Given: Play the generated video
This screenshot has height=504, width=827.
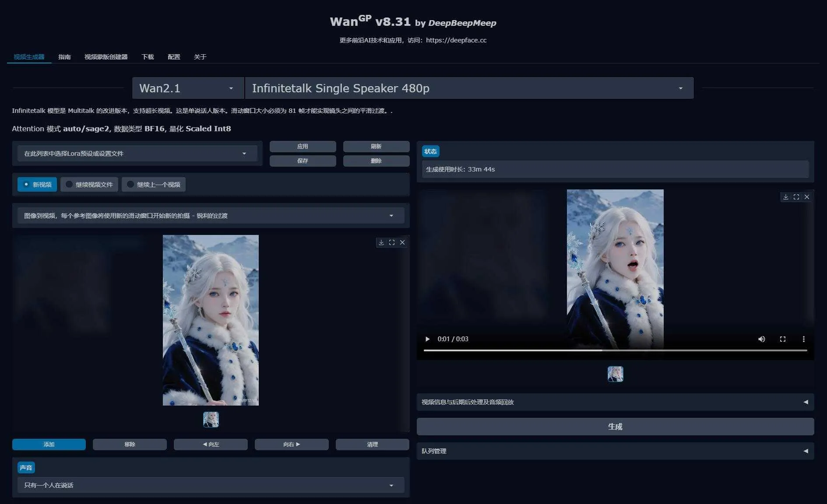Looking at the screenshot, I should coord(427,339).
